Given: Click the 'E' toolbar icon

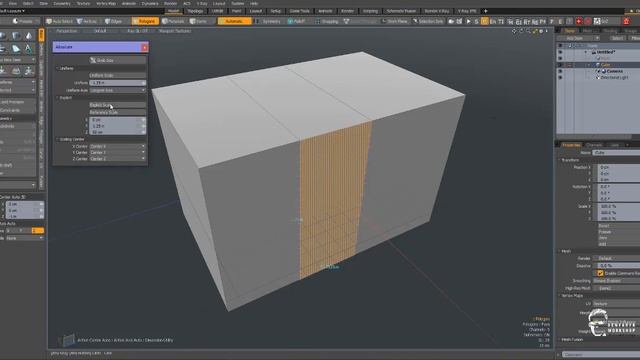Looking at the screenshot, I should (560, 21).
